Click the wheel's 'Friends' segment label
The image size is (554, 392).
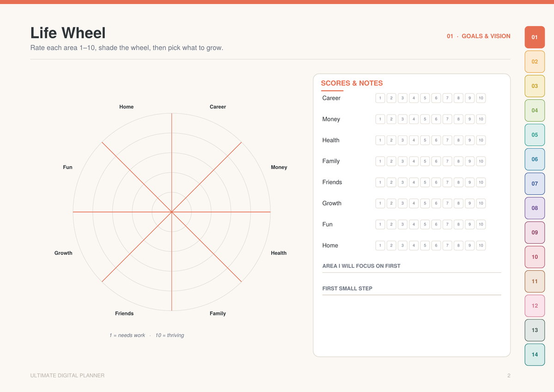coord(124,314)
